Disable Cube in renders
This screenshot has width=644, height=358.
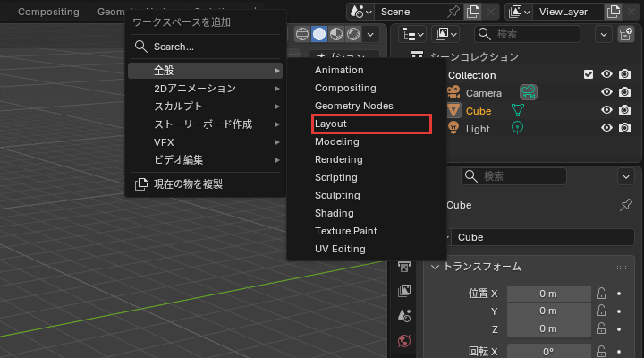point(624,110)
